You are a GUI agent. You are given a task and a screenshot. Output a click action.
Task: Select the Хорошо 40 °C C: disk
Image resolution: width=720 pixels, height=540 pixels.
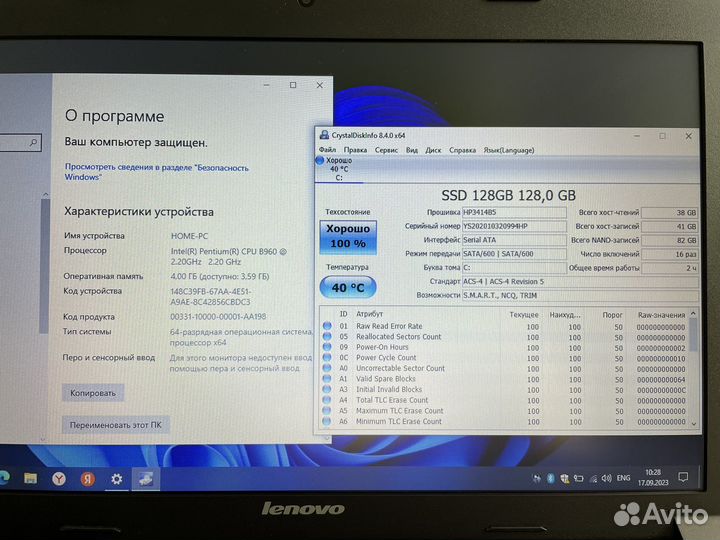pos(339,169)
